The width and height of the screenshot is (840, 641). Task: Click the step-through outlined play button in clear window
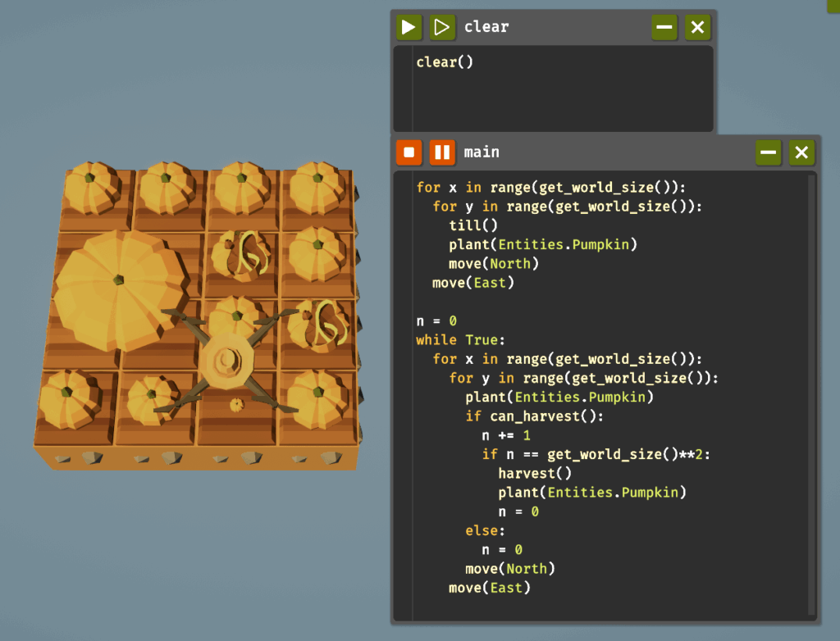(442, 27)
